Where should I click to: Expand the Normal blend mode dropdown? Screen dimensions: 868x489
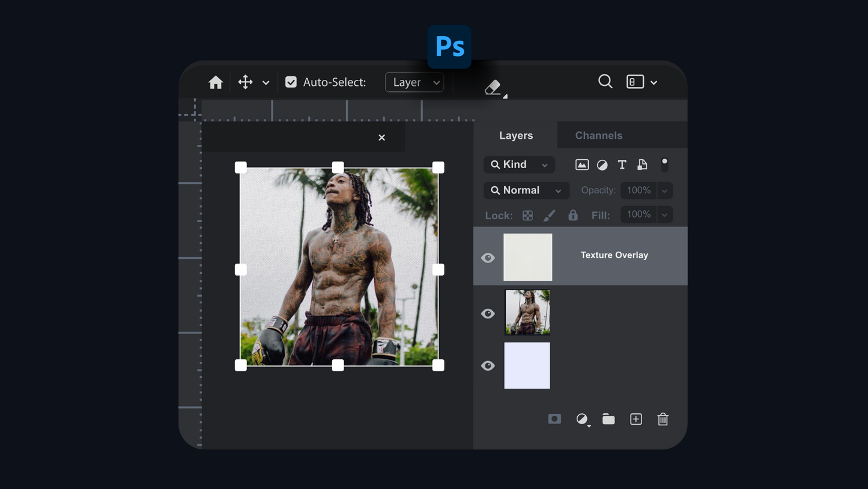click(526, 190)
